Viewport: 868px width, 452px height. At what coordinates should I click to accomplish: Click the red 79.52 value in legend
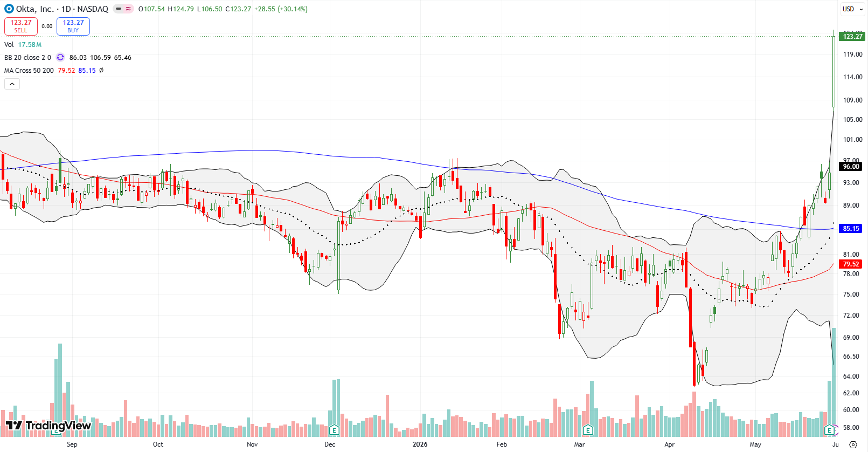click(x=67, y=70)
